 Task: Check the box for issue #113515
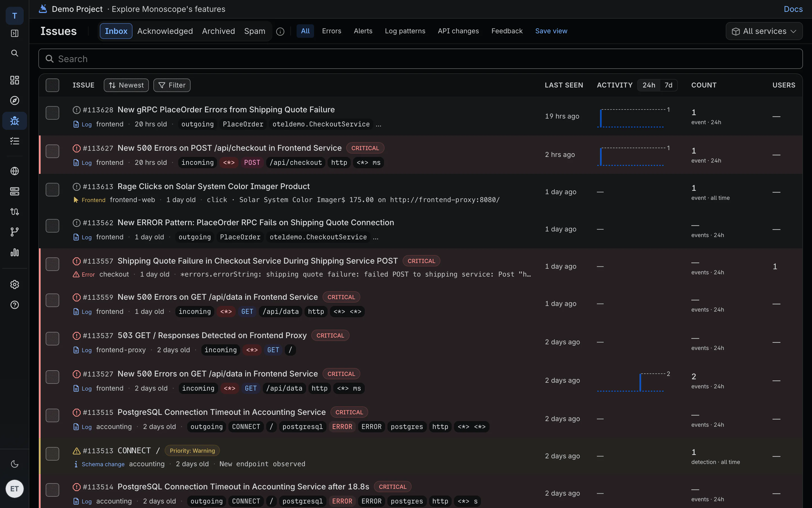click(x=52, y=415)
